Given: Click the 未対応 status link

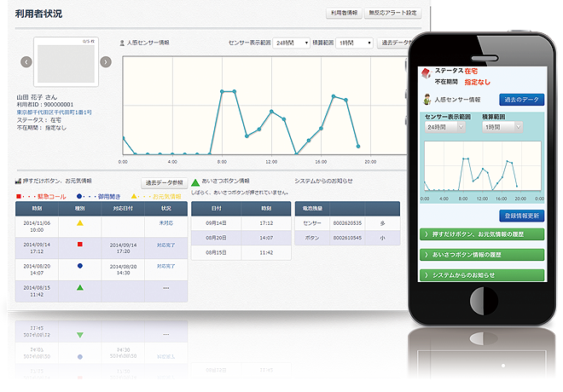Looking at the screenshot, I should (x=165, y=223).
